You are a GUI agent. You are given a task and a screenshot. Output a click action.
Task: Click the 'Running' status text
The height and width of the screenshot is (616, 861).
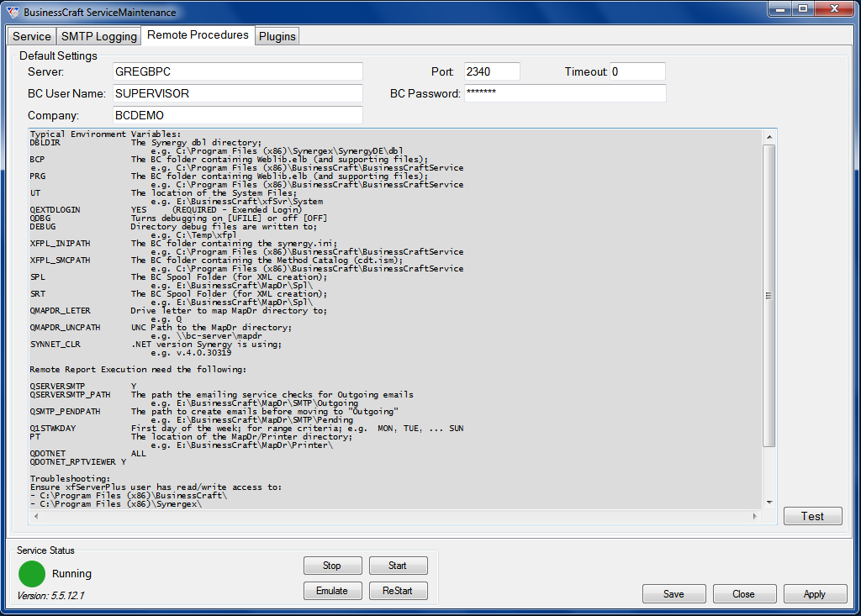(72, 574)
